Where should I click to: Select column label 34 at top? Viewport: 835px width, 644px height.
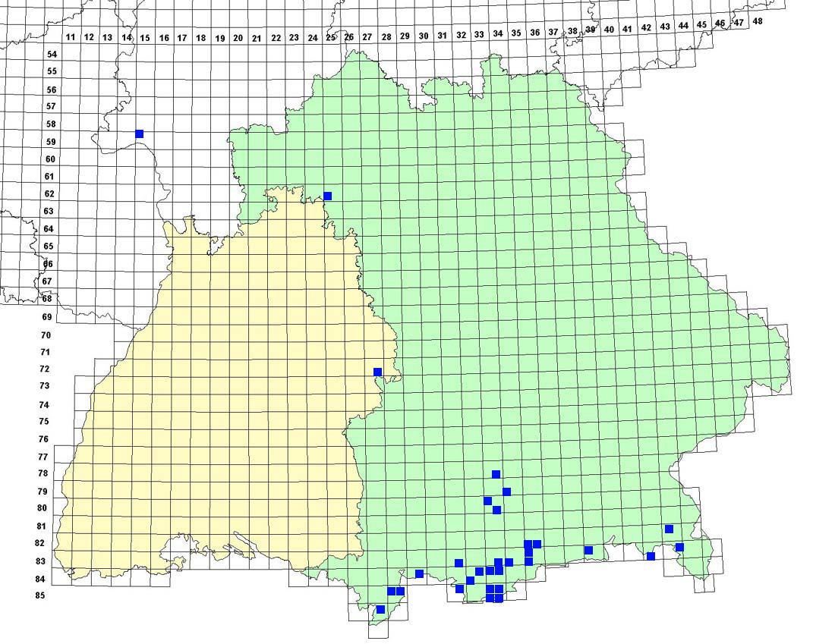[x=498, y=34]
